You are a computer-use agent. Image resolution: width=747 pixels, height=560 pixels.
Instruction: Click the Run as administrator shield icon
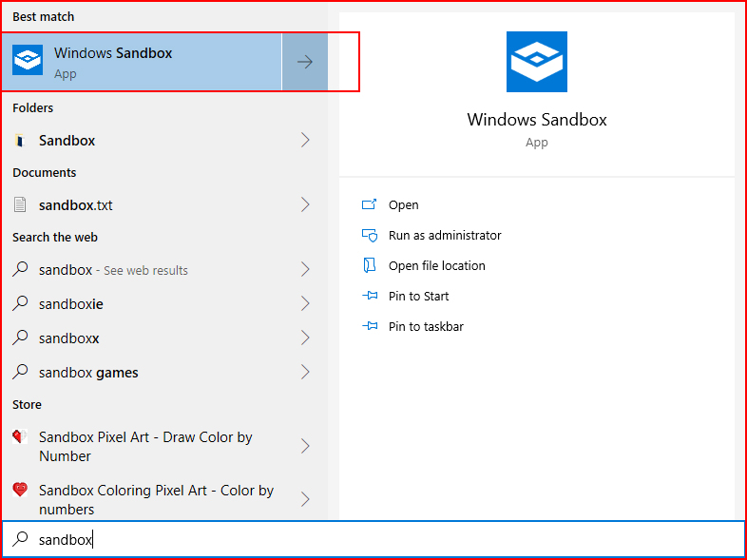click(x=369, y=235)
